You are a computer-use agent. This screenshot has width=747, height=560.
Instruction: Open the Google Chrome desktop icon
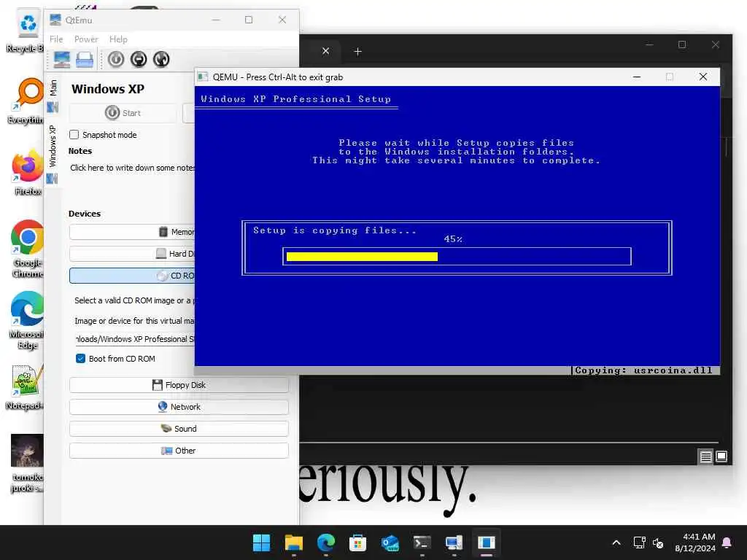click(x=28, y=249)
